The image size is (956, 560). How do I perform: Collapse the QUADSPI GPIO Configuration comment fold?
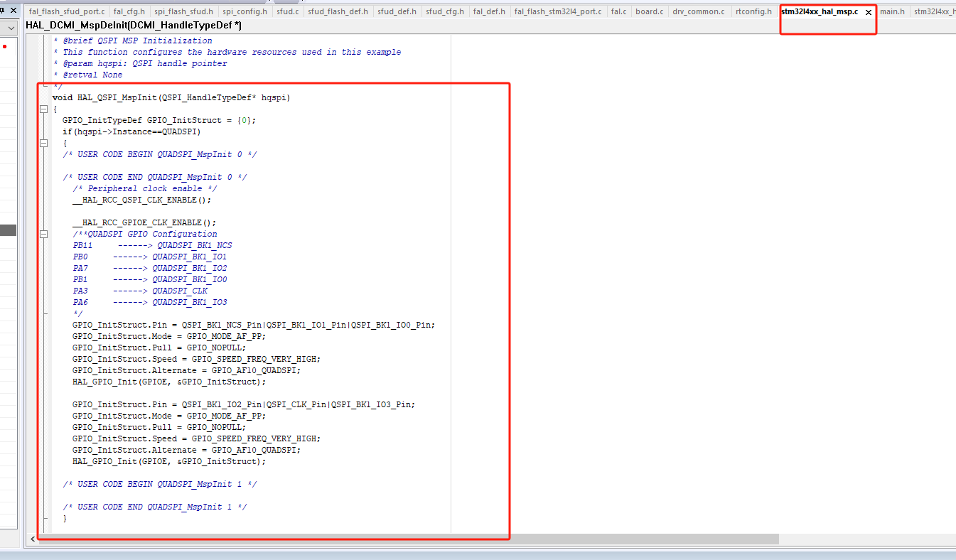point(43,235)
